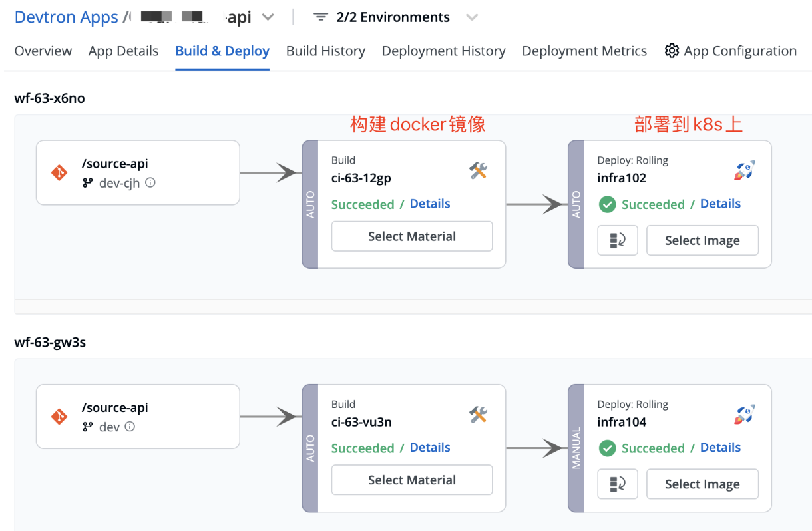
Task: Click the filter icon before 2/2 Environments
Action: click(x=320, y=17)
